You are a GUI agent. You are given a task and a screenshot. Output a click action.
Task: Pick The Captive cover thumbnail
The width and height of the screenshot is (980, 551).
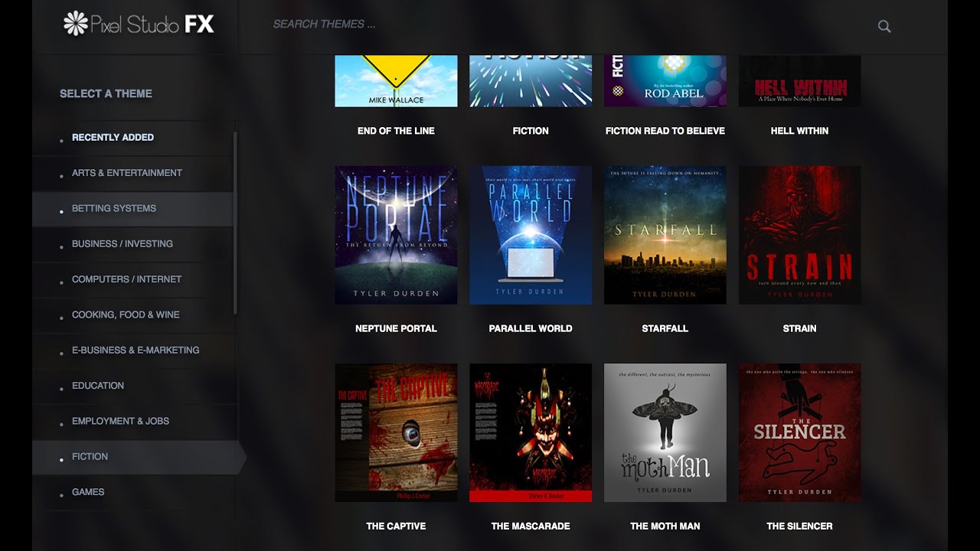click(x=396, y=432)
